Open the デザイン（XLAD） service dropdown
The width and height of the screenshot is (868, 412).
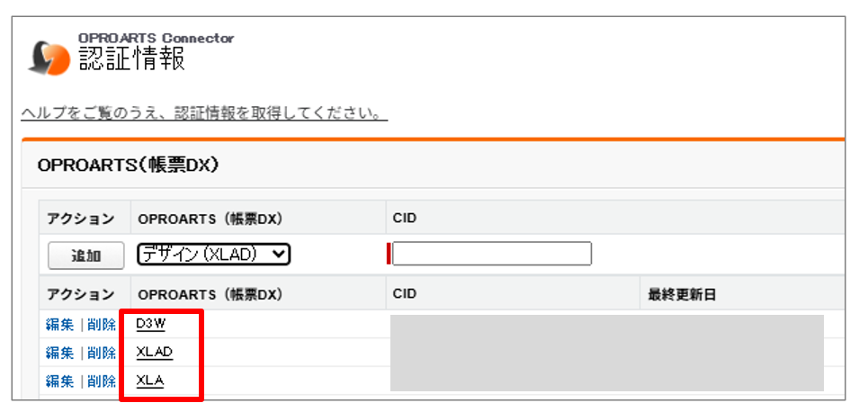click(x=214, y=255)
